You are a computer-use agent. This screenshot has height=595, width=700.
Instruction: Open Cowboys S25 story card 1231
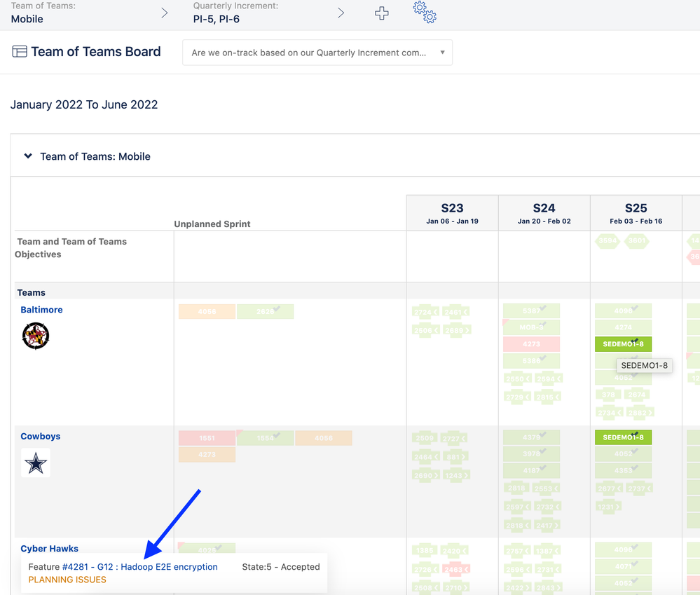pos(609,507)
